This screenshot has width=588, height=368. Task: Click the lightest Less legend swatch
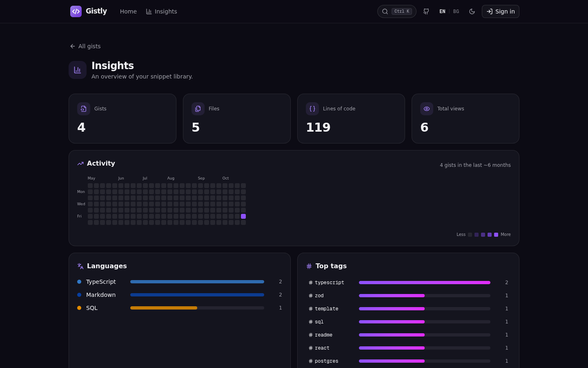pos(470,235)
